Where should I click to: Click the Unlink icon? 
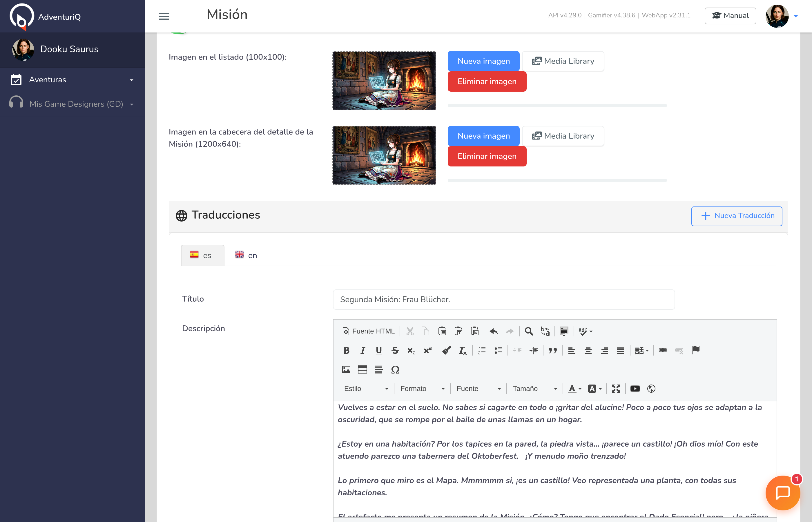679,351
